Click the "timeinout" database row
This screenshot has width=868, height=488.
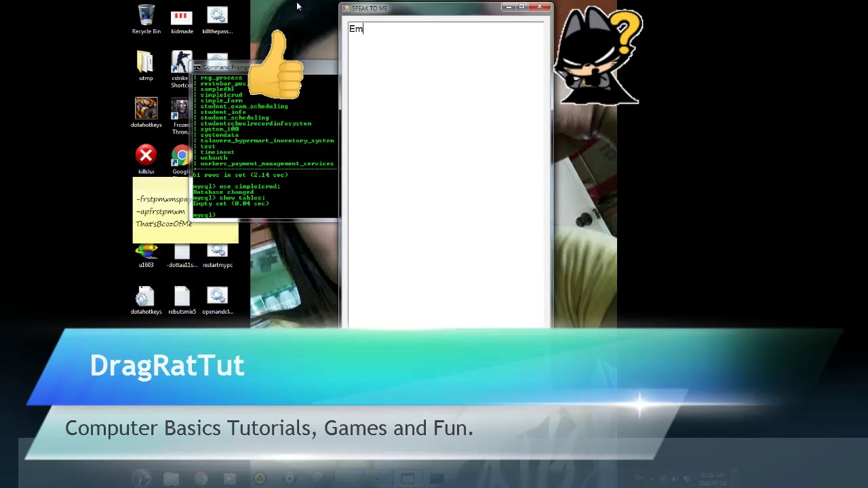[217, 152]
